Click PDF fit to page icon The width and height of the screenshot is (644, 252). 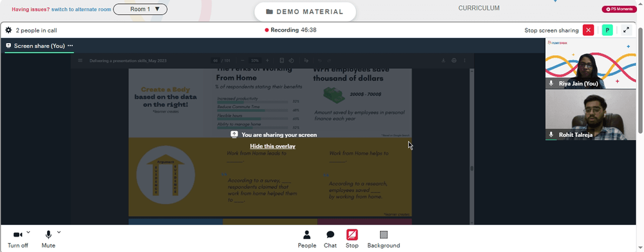pos(282,60)
